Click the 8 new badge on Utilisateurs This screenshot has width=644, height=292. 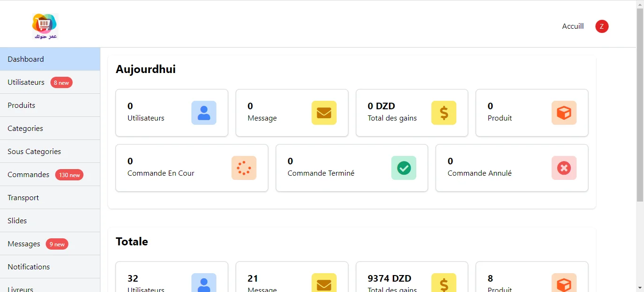[61, 83]
